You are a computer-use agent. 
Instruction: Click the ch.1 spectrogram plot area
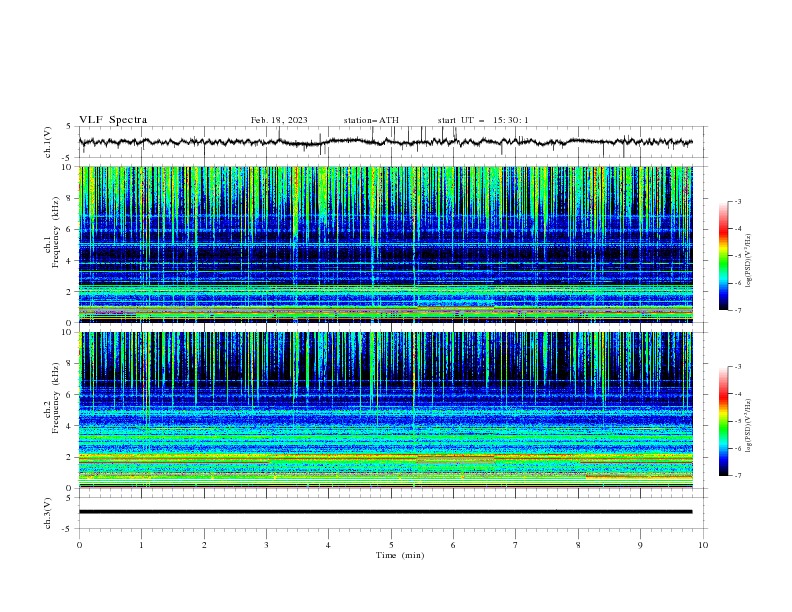386,244
